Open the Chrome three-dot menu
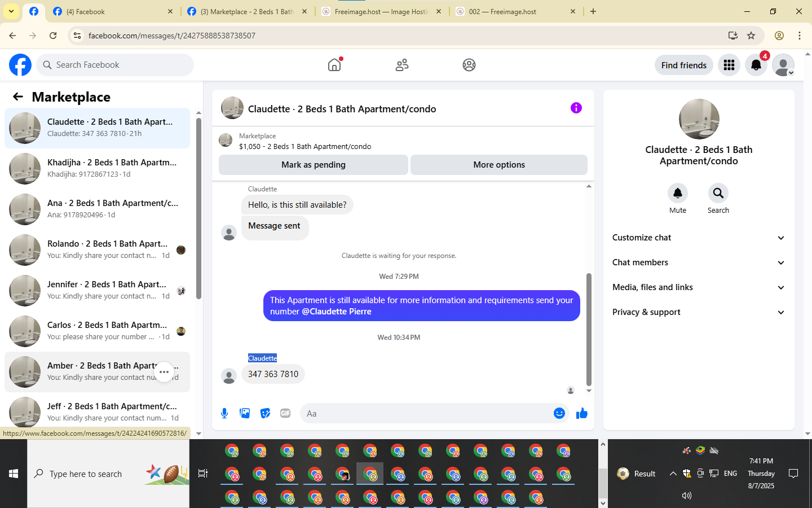The image size is (812, 508). (800, 36)
